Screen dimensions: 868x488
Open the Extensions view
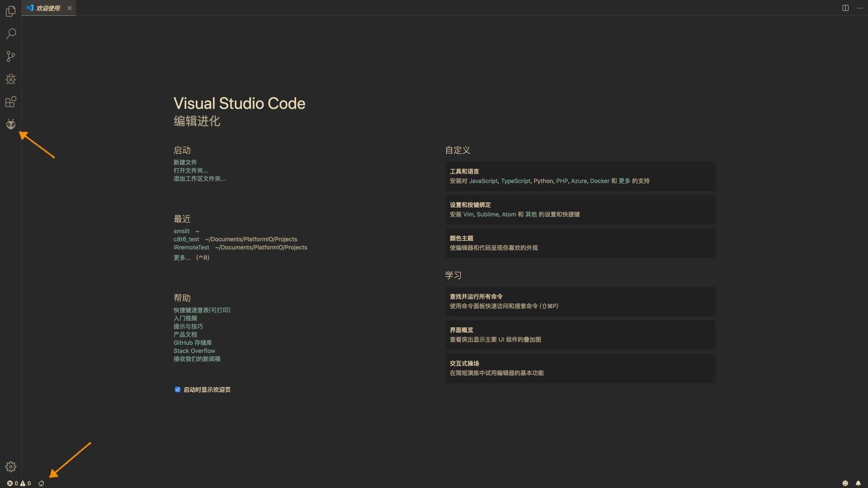click(11, 102)
